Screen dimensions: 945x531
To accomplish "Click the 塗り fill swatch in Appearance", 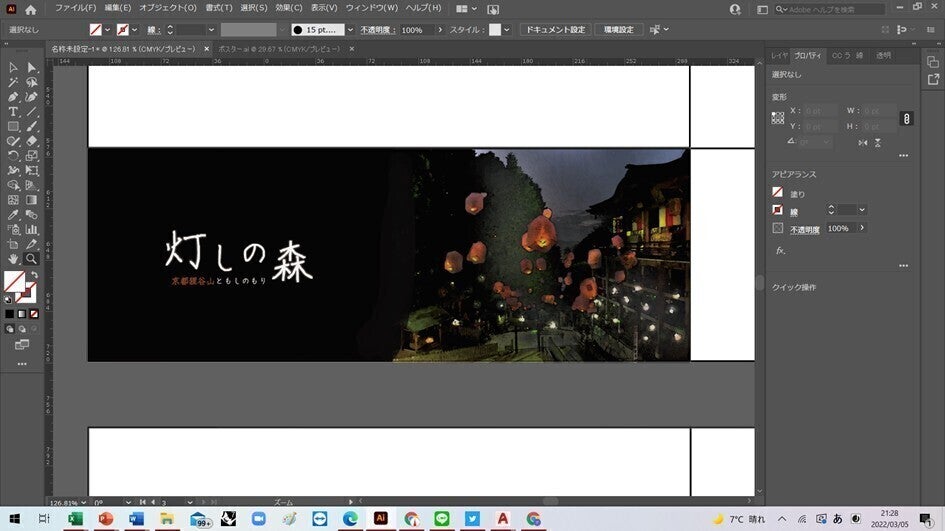I will (x=778, y=193).
